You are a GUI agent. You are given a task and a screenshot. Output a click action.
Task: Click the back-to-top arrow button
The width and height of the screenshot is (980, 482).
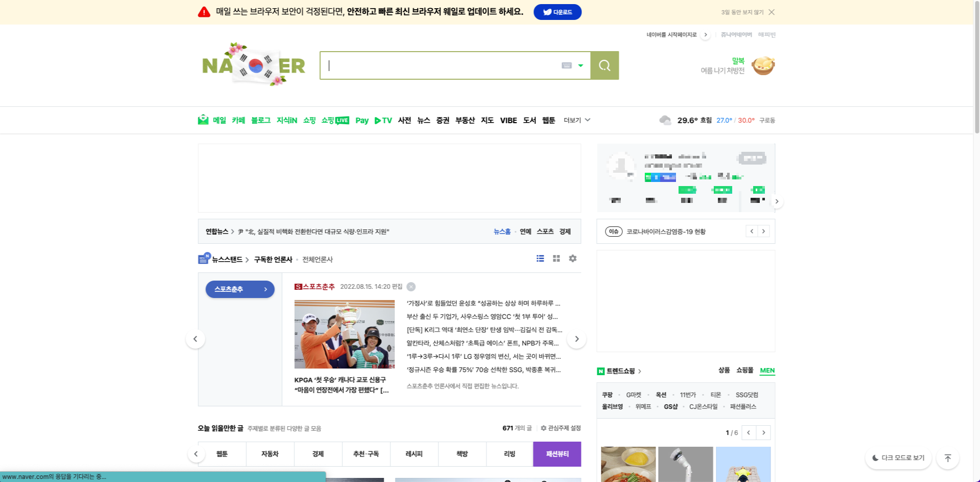click(x=948, y=458)
